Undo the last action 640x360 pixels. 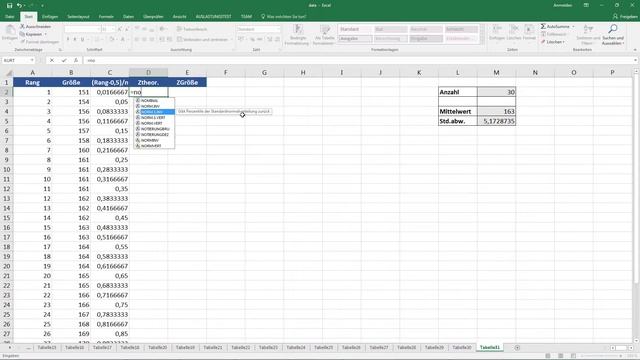19,5
